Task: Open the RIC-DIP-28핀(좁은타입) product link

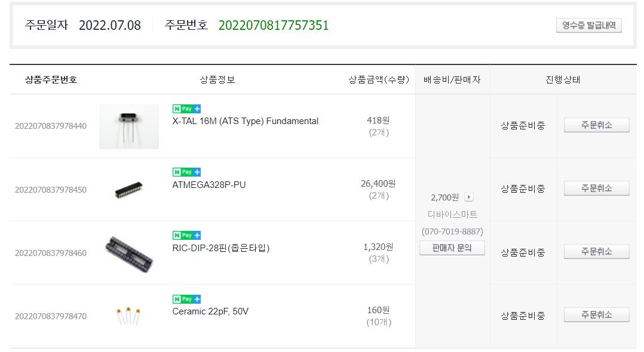Action: pyautogui.click(x=220, y=248)
